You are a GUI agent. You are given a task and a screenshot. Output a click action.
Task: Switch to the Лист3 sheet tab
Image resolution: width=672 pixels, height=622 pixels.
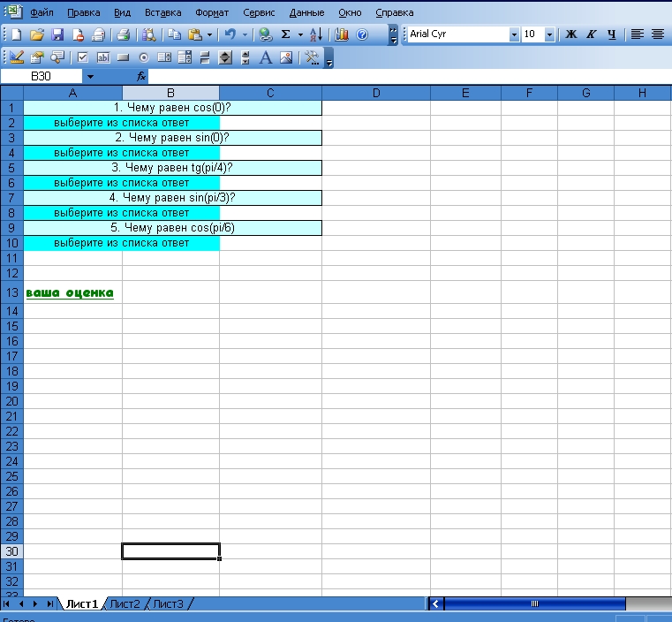[x=168, y=604]
